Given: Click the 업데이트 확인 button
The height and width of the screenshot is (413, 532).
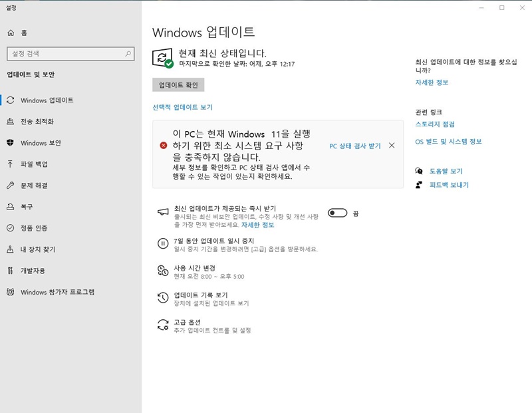Looking at the screenshot, I should [x=178, y=85].
